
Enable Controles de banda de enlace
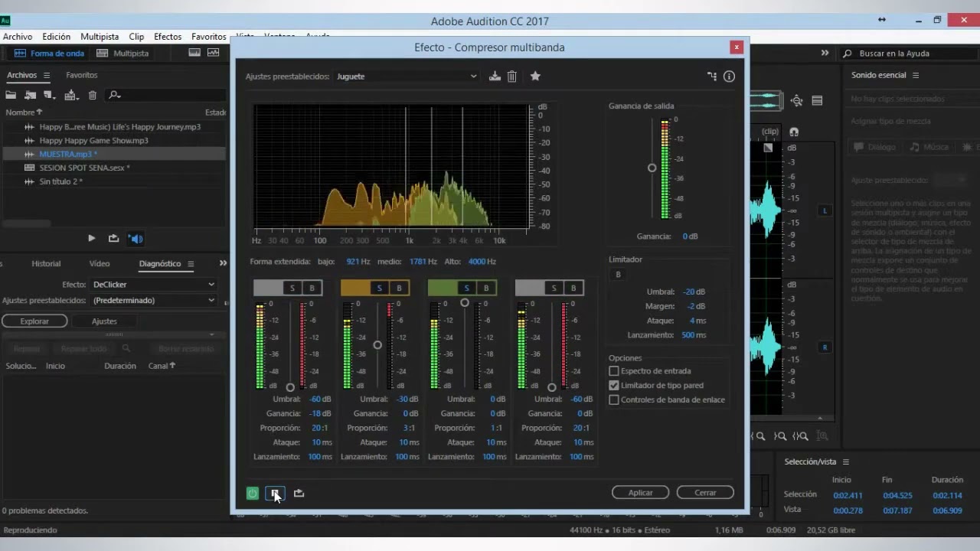tap(614, 400)
